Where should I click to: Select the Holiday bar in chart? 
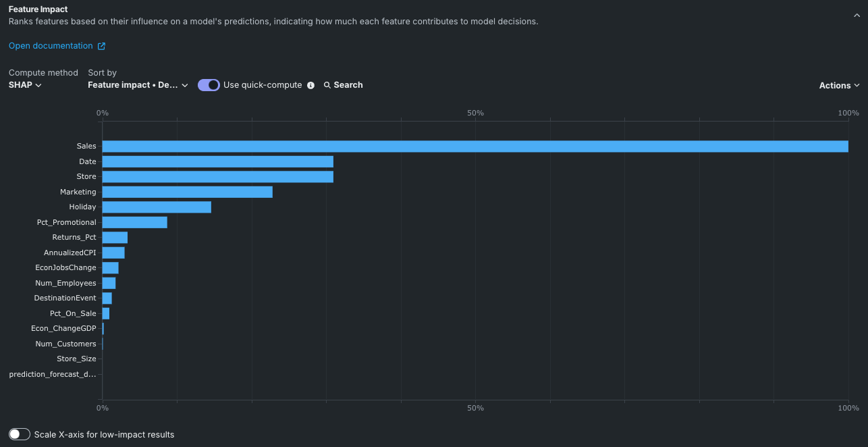coord(157,207)
